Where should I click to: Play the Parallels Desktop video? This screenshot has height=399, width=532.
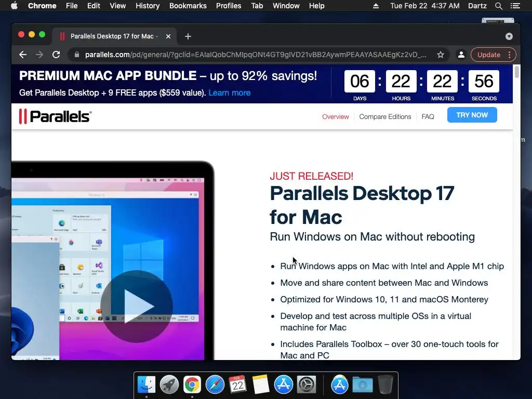coord(137,307)
